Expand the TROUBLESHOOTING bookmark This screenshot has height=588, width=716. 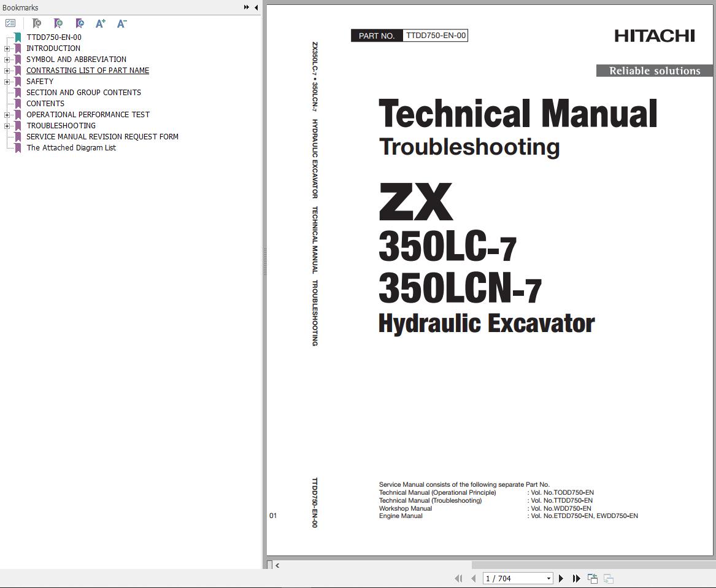(x=7, y=126)
